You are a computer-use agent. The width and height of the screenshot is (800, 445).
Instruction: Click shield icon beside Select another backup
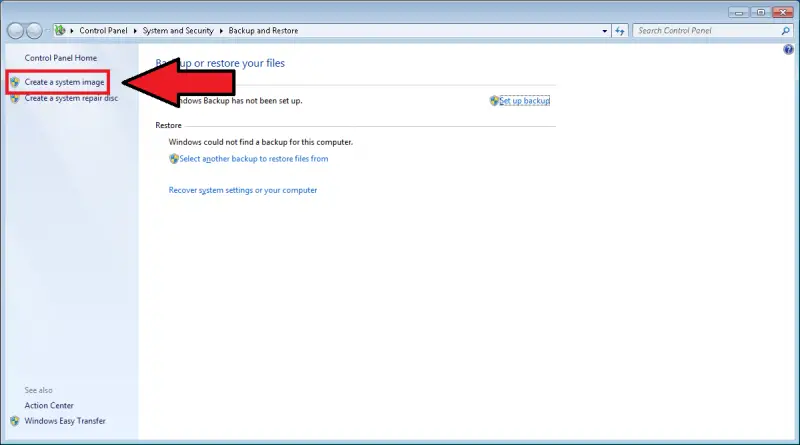(173, 159)
